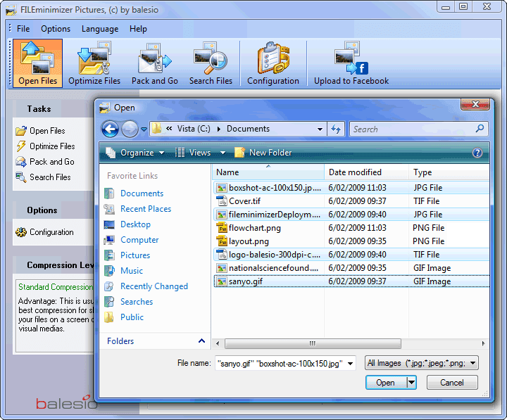Viewport: 507px width, 420px height.
Task: Click the Open button
Action: (x=386, y=383)
